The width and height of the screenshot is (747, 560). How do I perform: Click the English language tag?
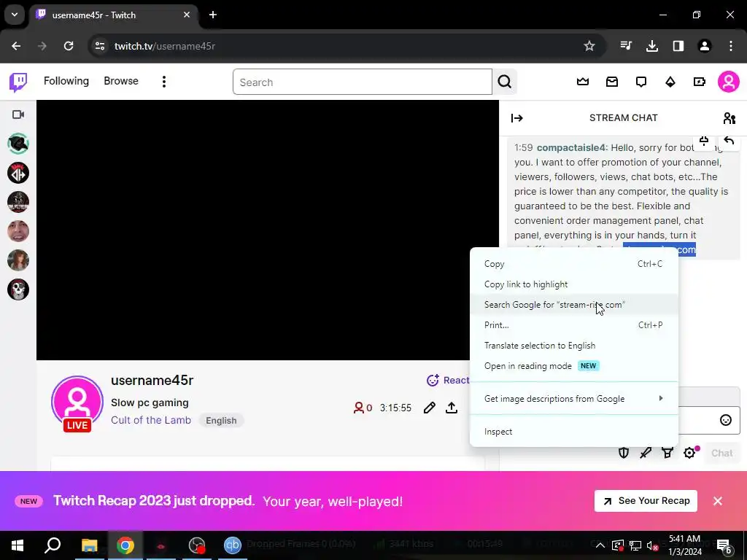[x=221, y=421]
